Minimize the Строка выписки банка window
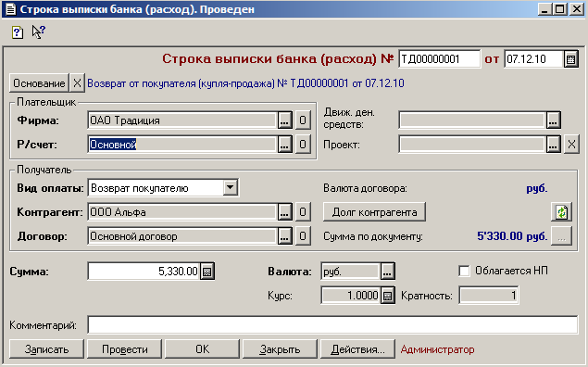Screen dimensions: 588x367 pyautogui.click(x=544, y=9)
